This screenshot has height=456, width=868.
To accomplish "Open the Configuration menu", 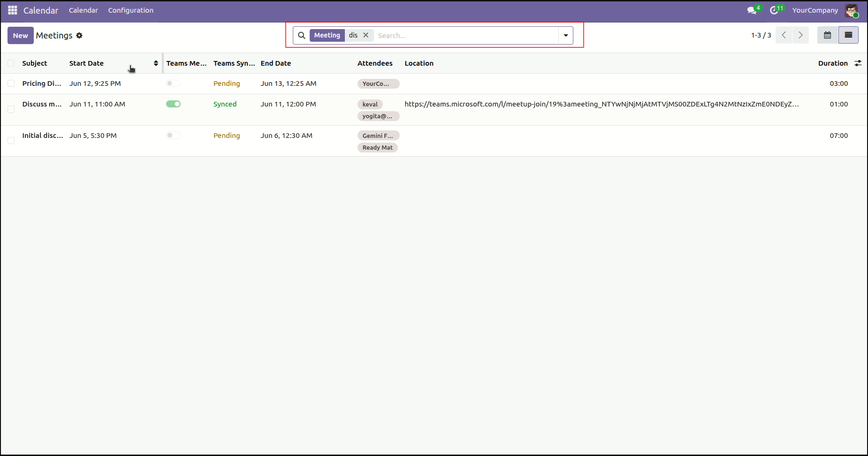I will tap(131, 10).
